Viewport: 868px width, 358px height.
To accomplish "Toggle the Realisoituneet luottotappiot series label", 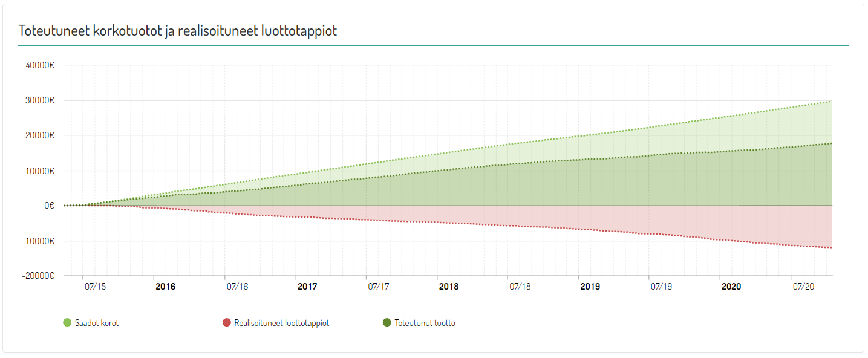I will 281,323.
